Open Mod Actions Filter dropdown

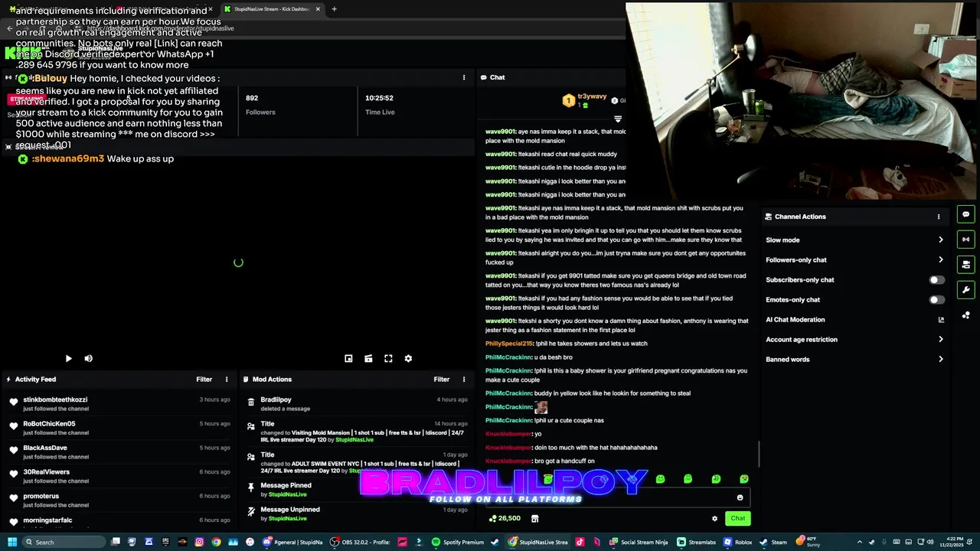pyautogui.click(x=442, y=380)
